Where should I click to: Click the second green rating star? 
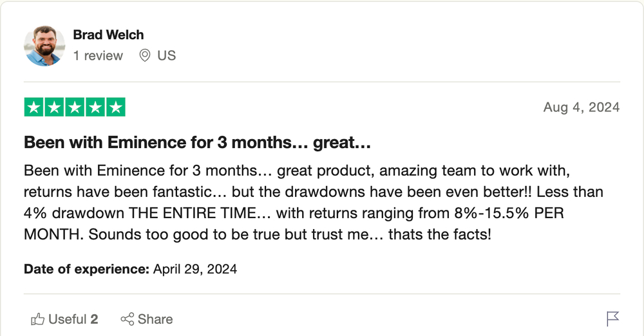[54, 107]
